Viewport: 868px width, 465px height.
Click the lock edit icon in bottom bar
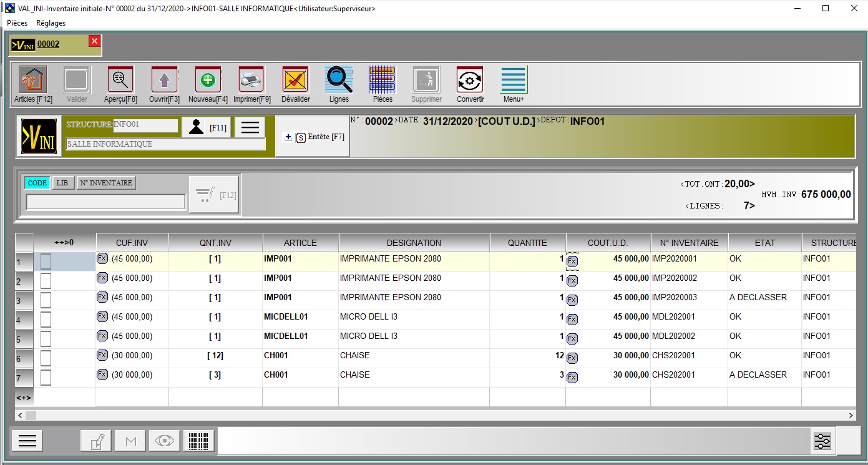click(x=96, y=441)
